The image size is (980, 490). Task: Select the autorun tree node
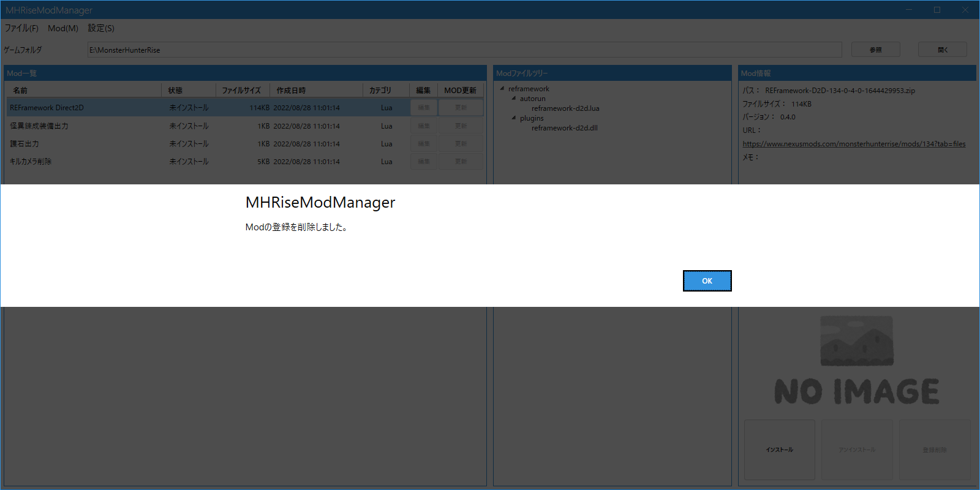click(532, 99)
